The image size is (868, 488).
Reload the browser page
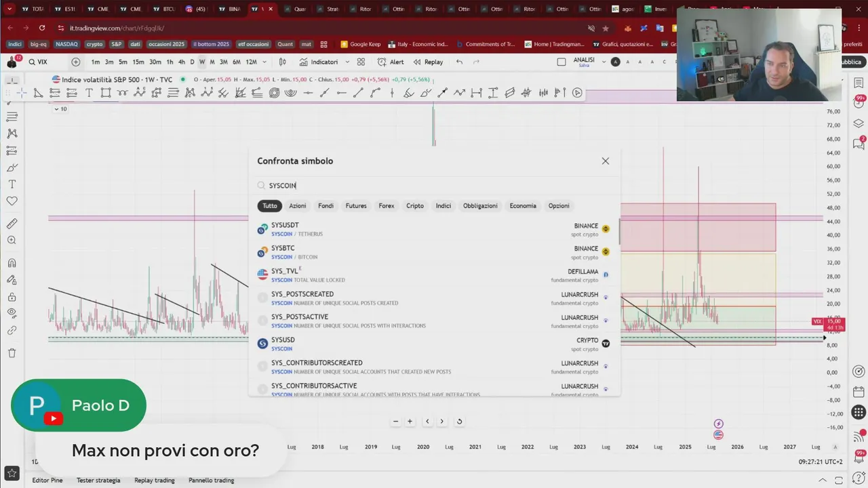tap(42, 28)
